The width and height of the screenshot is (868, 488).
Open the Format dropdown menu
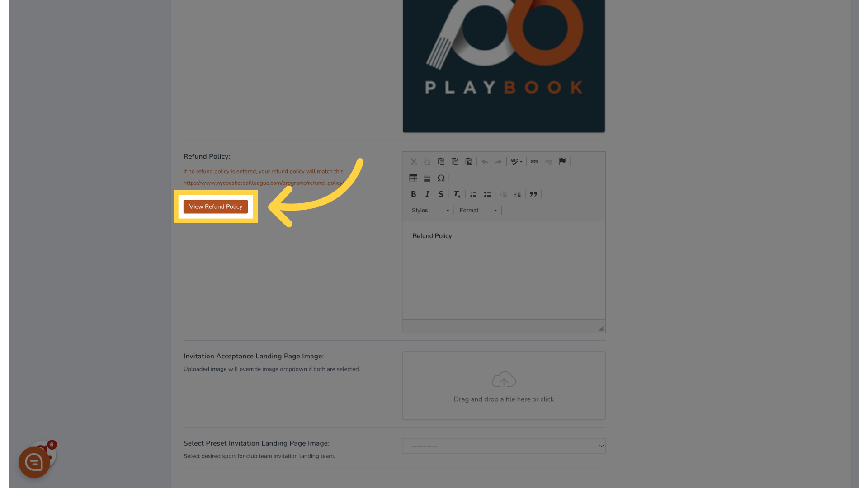[477, 210]
